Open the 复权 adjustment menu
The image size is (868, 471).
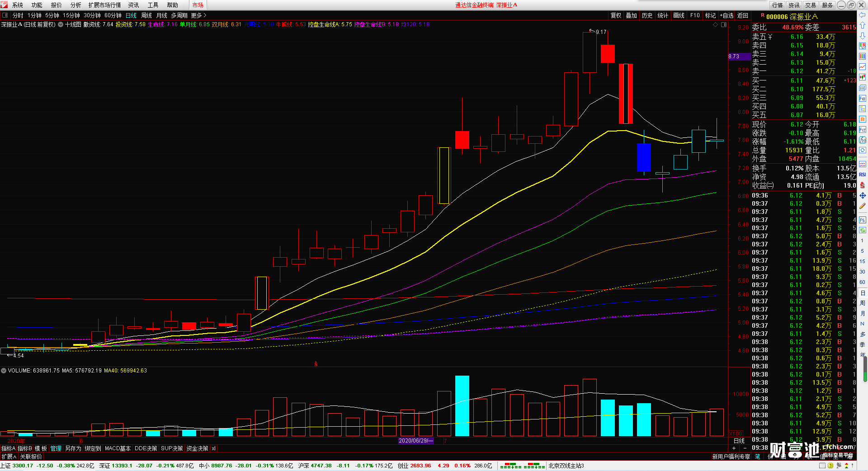click(x=616, y=15)
